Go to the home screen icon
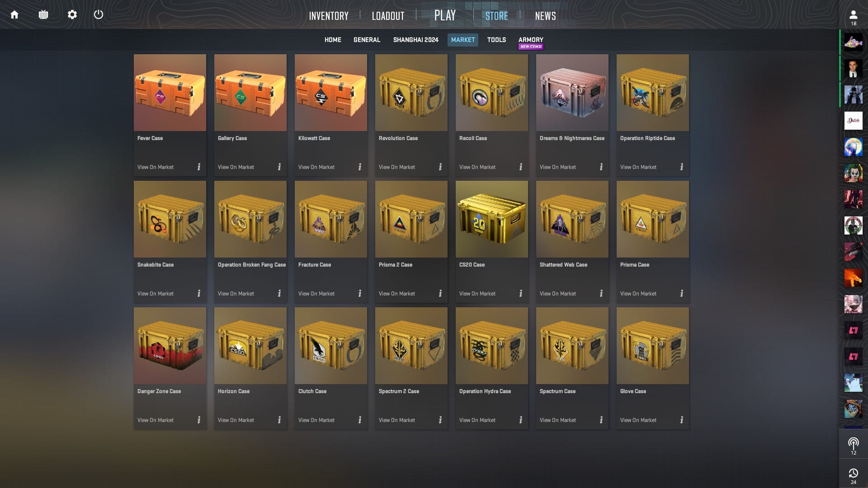The image size is (868, 488). click(x=14, y=14)
